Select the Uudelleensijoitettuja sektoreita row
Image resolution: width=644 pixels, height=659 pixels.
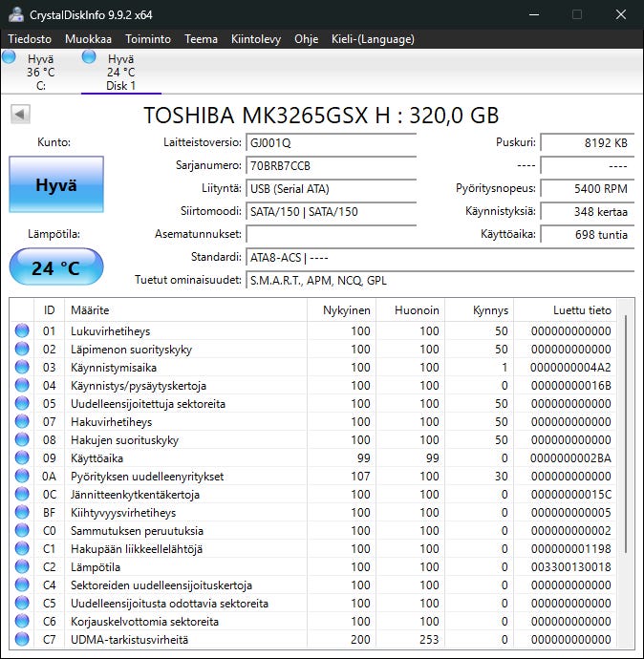click(x=313, y=403)
